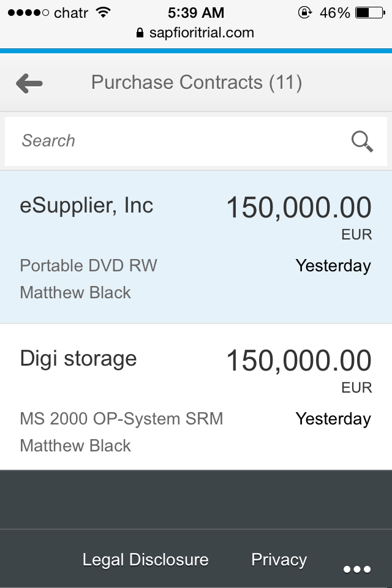Open Legal Disclosure link
392x588 pixels.
(145, 559)
